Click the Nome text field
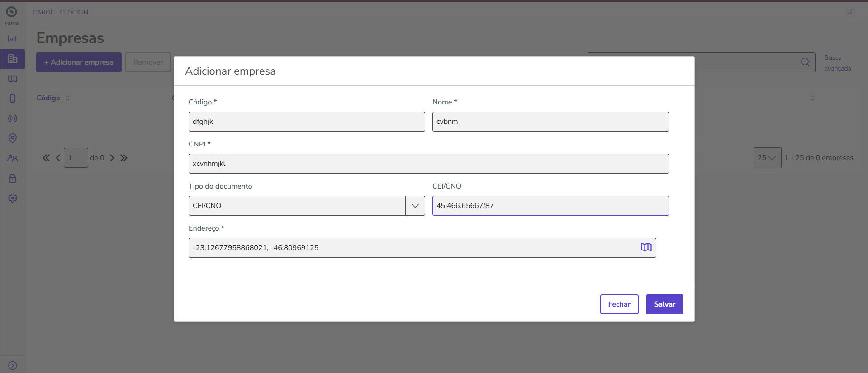 550,122
